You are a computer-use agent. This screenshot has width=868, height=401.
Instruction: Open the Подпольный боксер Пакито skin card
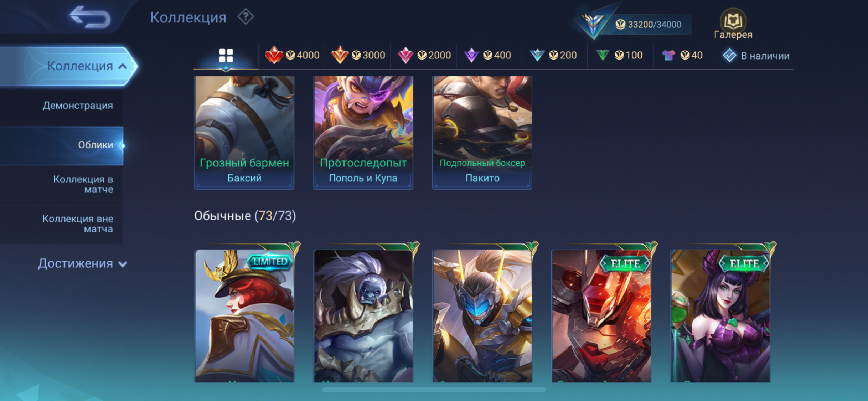click(482, 132)
